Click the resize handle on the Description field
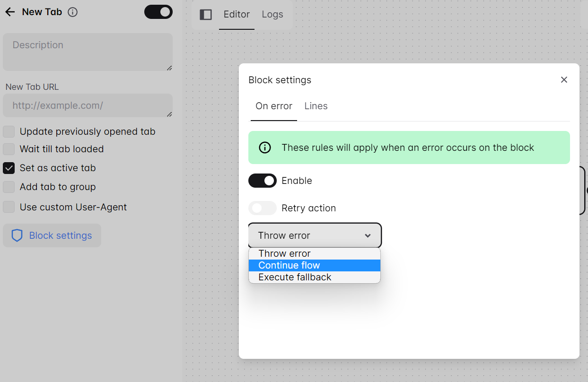 169,68
